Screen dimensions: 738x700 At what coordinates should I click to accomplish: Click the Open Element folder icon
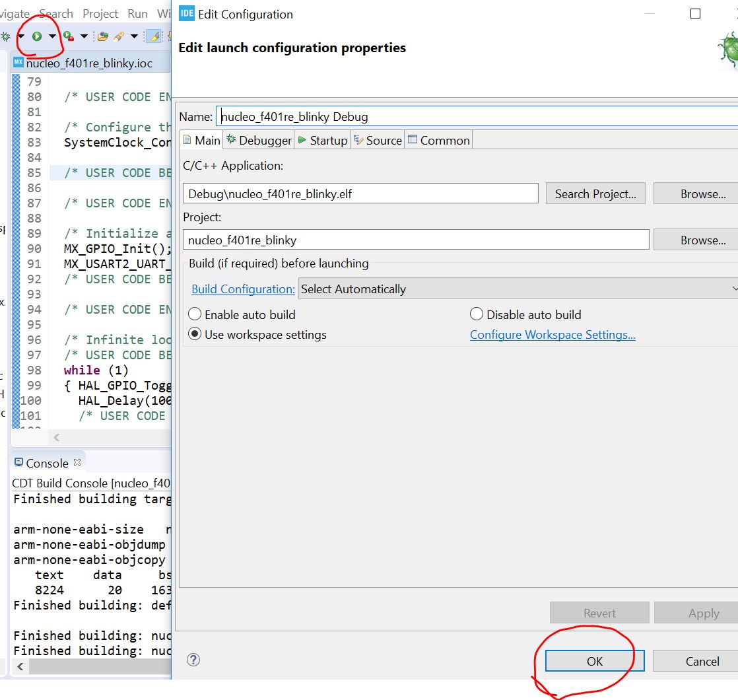coord(103,36)
